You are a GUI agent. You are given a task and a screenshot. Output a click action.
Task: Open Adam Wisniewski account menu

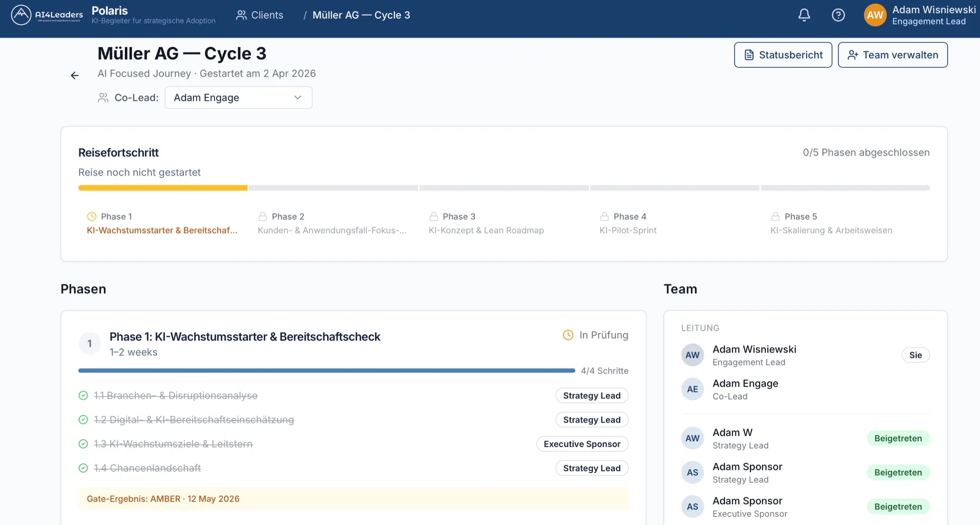point(933,15)
